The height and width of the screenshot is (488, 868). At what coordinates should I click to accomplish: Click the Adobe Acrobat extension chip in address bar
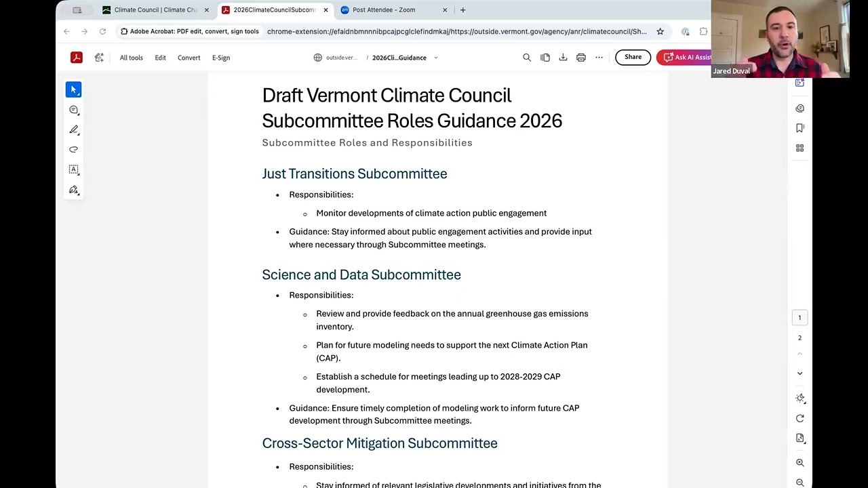click(x=190, y=31)
